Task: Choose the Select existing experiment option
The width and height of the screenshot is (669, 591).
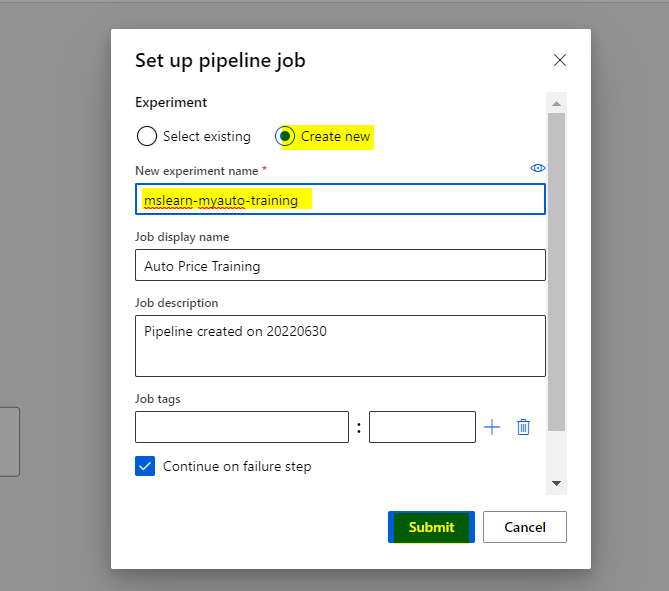Action: (x=147, y=136)
